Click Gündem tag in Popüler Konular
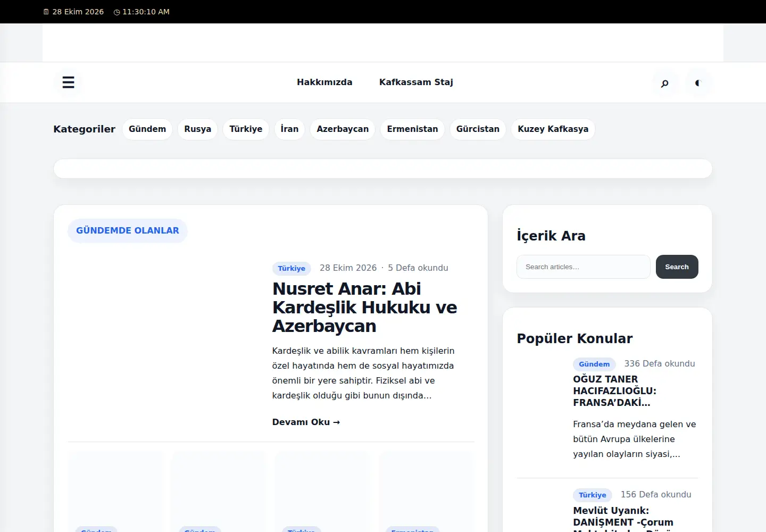This screenshot has width=766, height=532. (594, 364)
